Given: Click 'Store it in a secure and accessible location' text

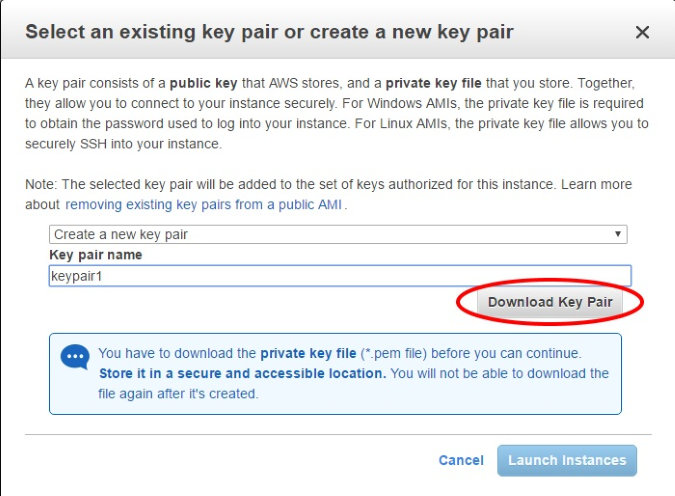Looking at the screenshot, I should (x=242, y=373).
